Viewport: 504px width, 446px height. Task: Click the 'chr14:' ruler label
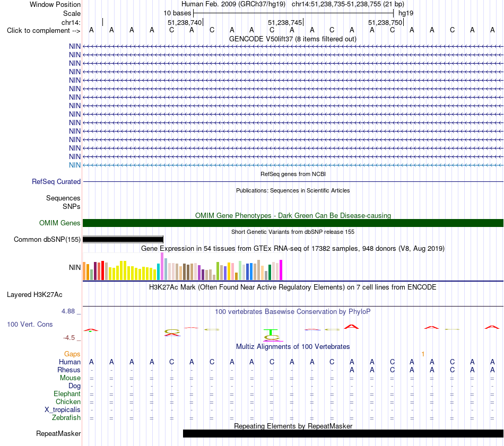click(x=71, y=22)
